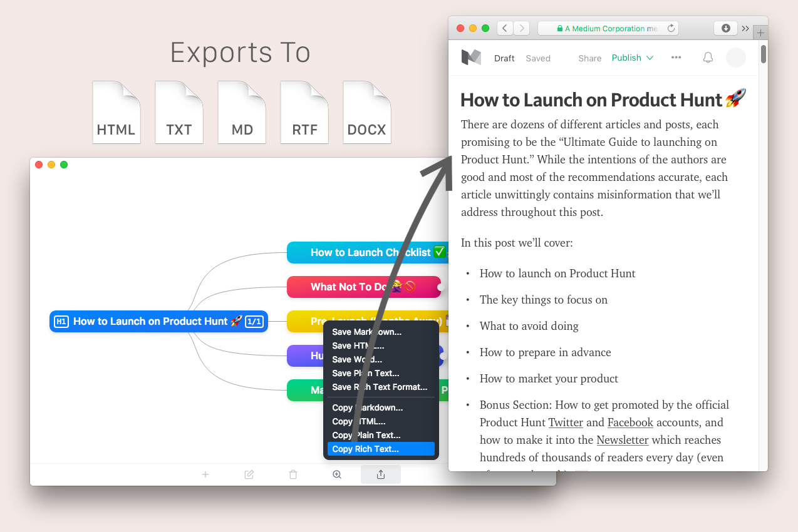Click the Medium logo

pyautogui.click(x=471, y=58)
